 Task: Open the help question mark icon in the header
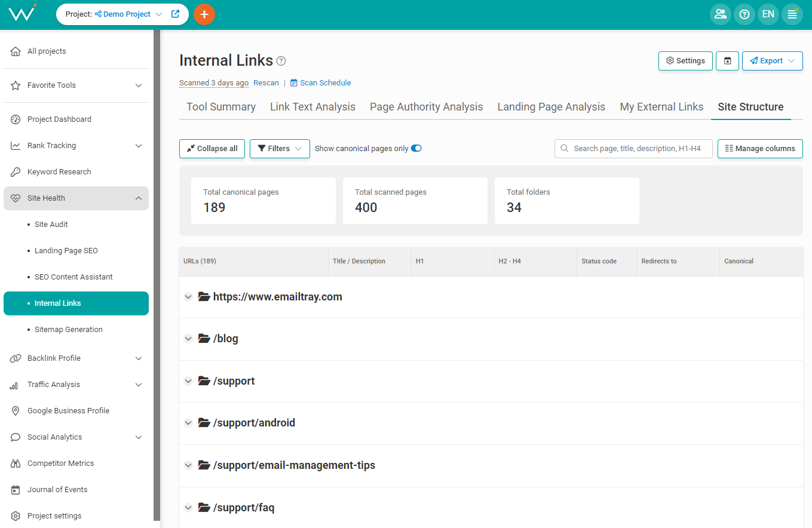pyautogui.click(x=744, y=14)
